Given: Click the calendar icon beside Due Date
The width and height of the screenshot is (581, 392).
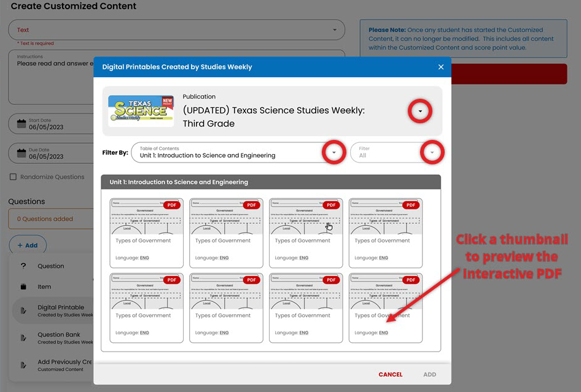Looking at the screenshot, I should [21, 153].
